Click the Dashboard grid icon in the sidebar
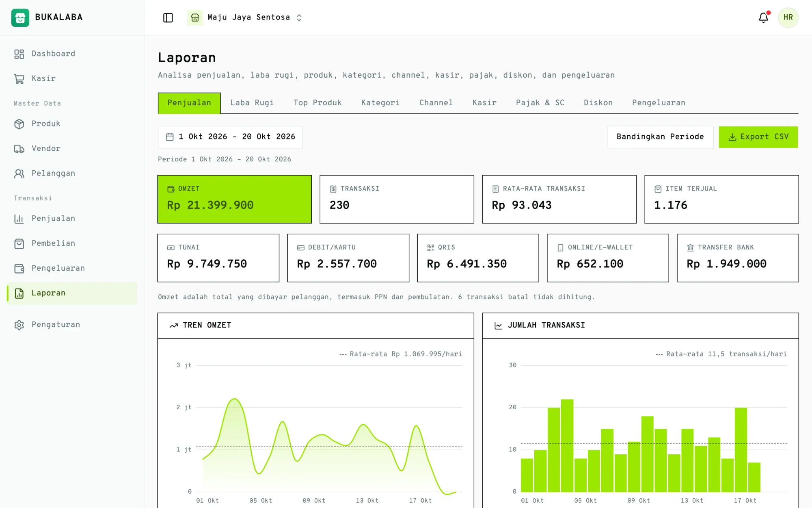 click(19, 54)
